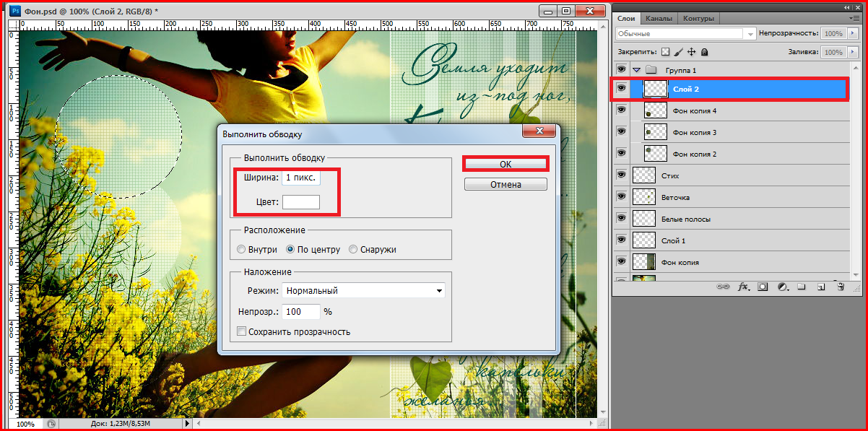The height and width of the screenshot is (431, 868).
Task: Collapse Группа 1 group triangle
Action: (x=636, y=70)
